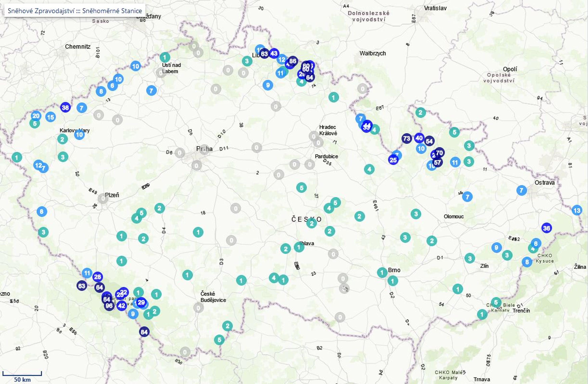588x384 pixels.
Task: Select the Ostrava city label
Action: point(545,182)
